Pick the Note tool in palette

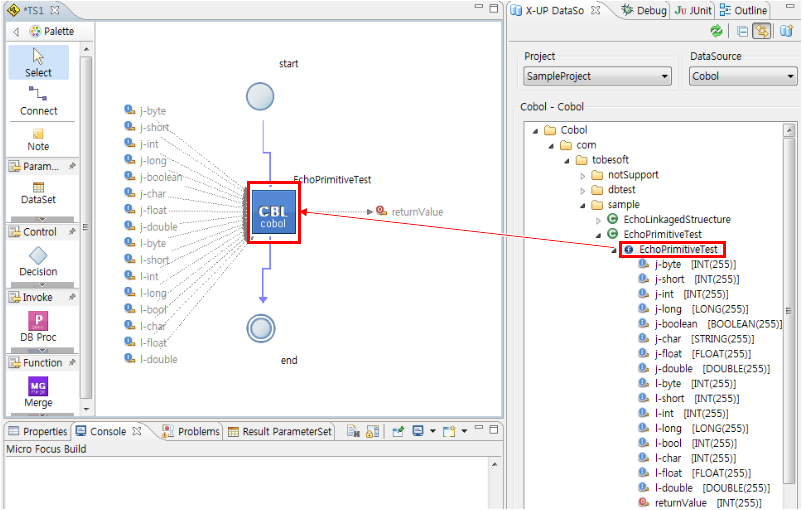pyautogui.click(x=38, y=138)
